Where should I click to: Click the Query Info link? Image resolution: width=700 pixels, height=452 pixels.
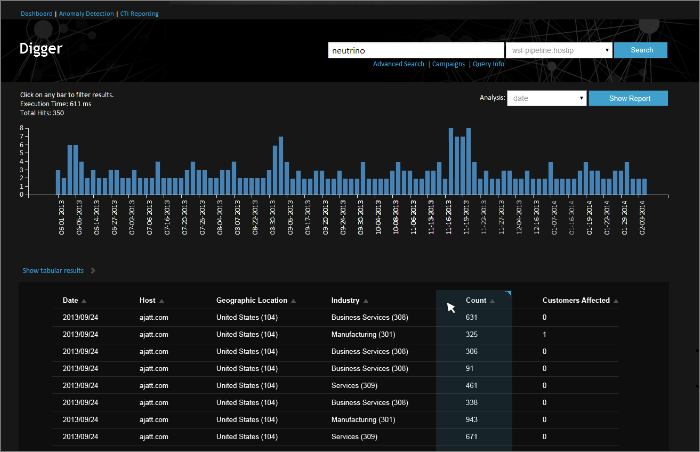click(x=489, y=63)
